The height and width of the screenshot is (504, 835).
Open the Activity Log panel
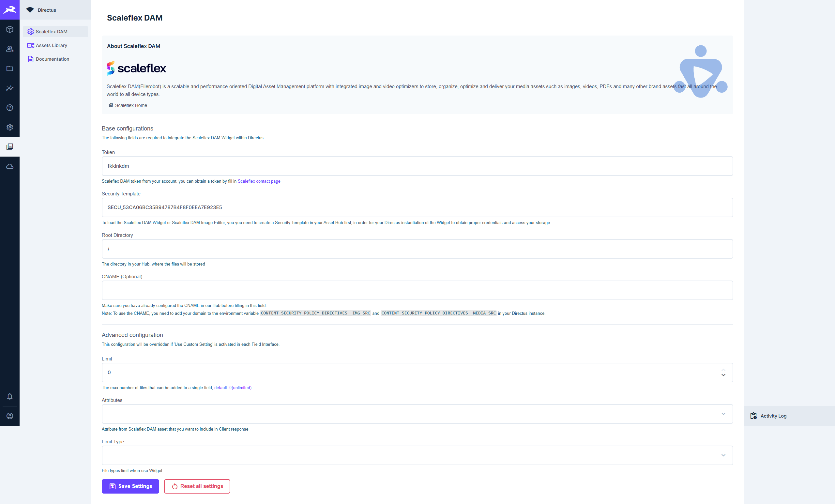pos(773,416)
